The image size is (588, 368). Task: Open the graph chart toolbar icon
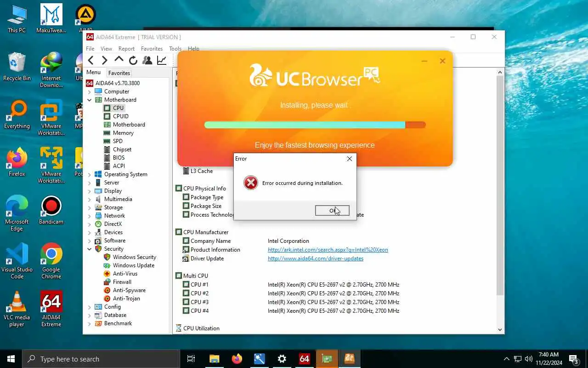tap(162, 60)
